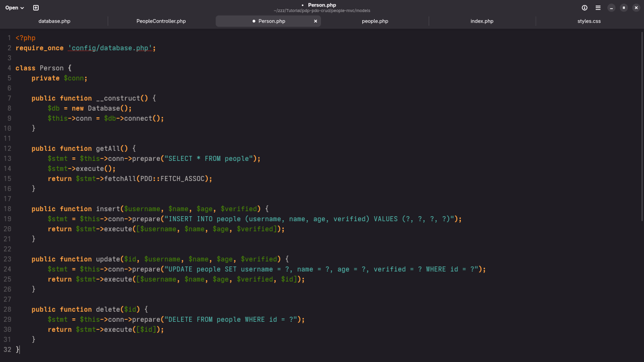
Task: Click line number 32 in gutter
Action: tap(7, 349)
